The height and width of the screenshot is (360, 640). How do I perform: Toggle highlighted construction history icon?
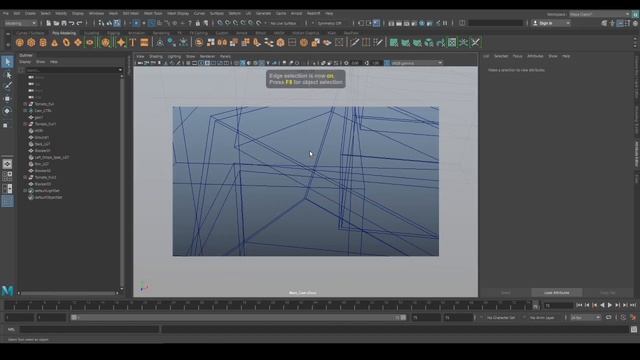coord(376,23)
